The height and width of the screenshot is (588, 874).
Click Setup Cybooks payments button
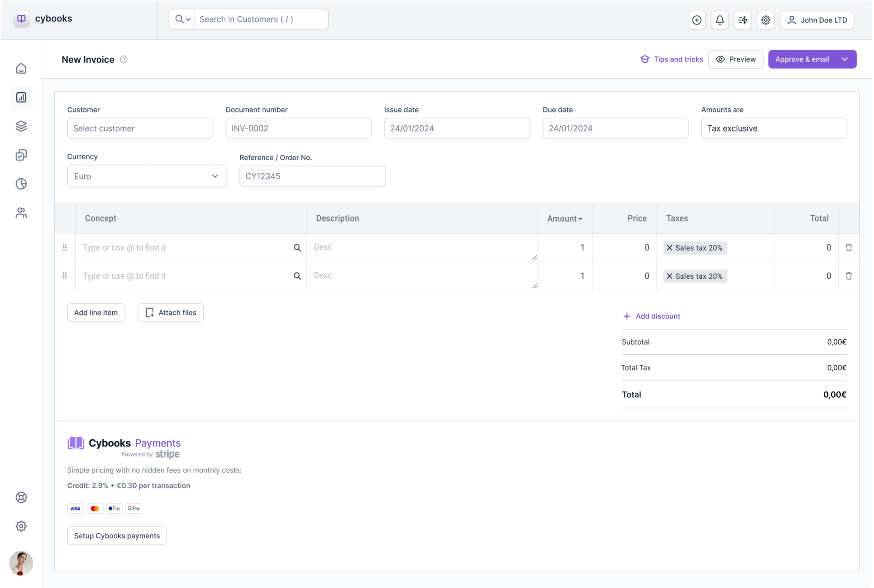(x=117, y=536)
